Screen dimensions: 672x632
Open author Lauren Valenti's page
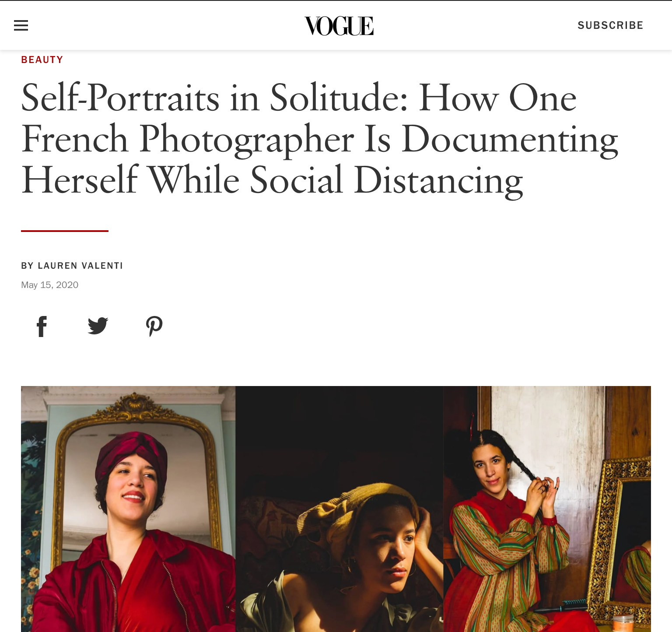pos(80,266)
